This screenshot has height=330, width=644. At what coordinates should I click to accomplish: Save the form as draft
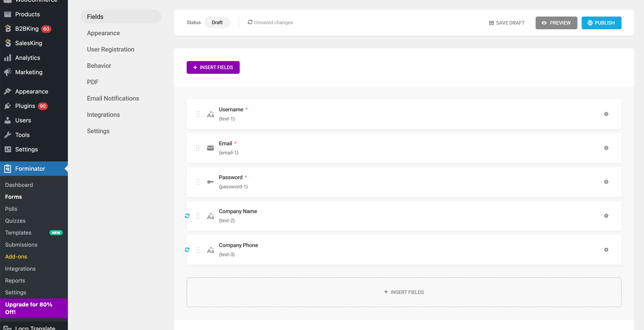(507, 23)
